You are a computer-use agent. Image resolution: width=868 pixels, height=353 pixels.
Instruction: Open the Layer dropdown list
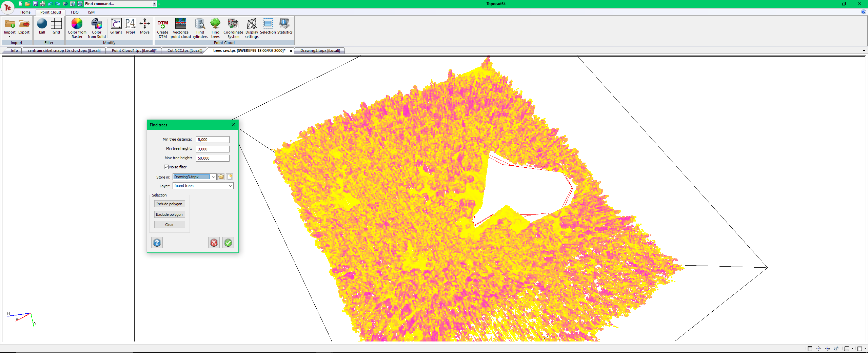click(x=230, y=186)
